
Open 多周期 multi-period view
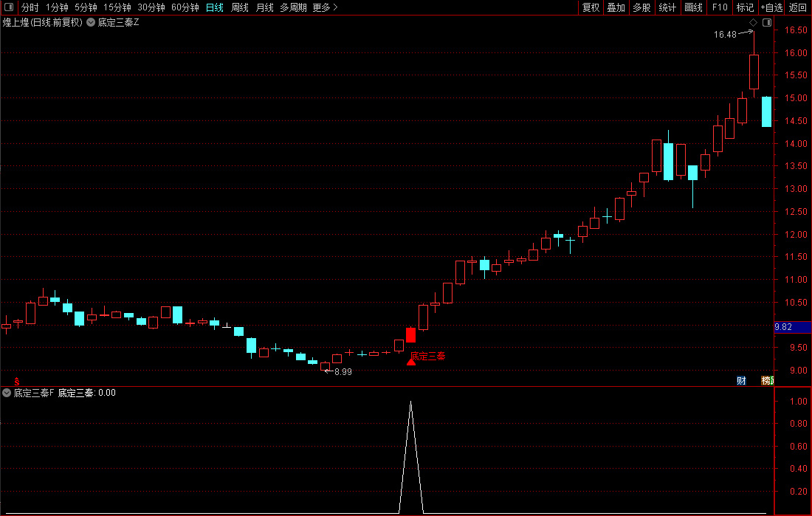[293, 7]
